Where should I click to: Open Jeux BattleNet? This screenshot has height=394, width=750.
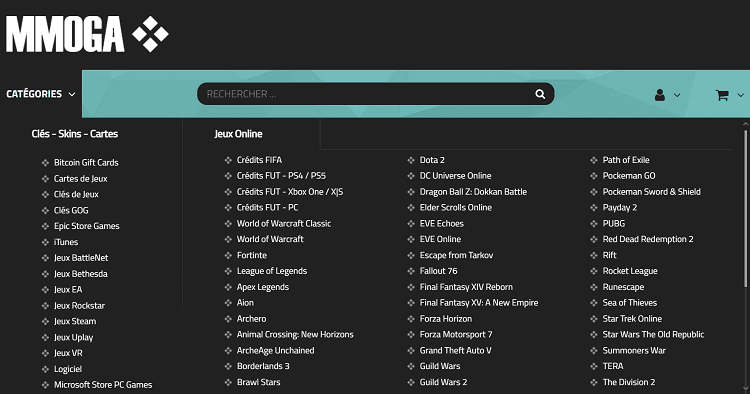coord(81,258)
